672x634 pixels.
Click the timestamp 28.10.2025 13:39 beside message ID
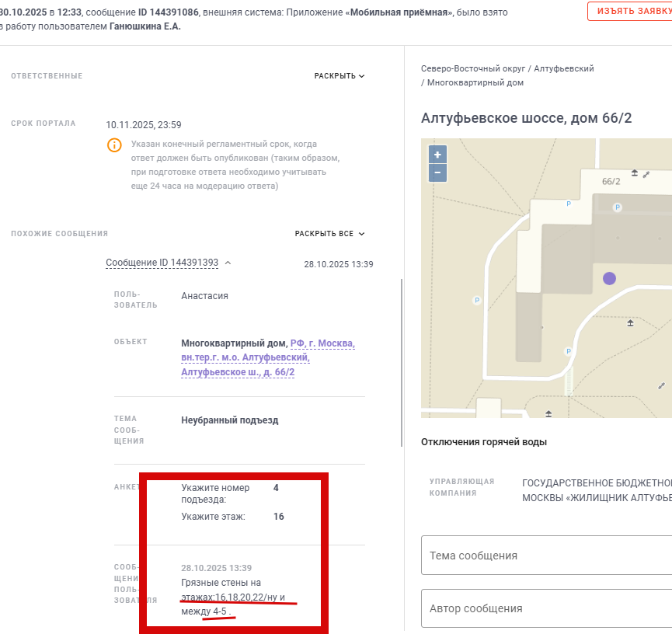(339, 264)
